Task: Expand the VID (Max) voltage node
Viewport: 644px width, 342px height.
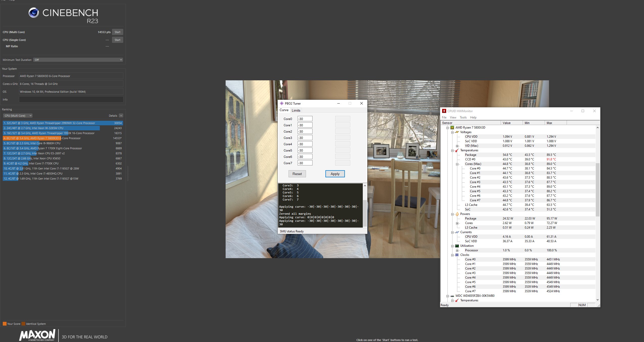Action: (457, 146)
